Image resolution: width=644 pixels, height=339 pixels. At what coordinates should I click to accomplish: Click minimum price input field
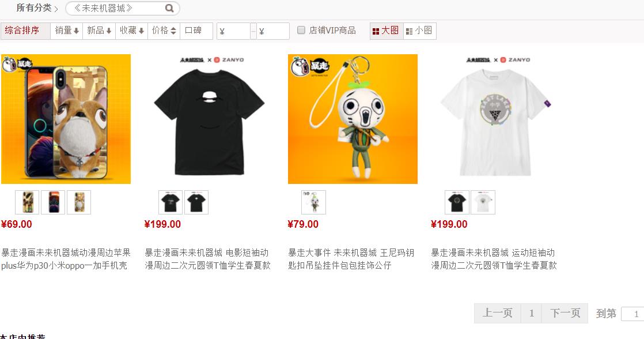point(233,31)
